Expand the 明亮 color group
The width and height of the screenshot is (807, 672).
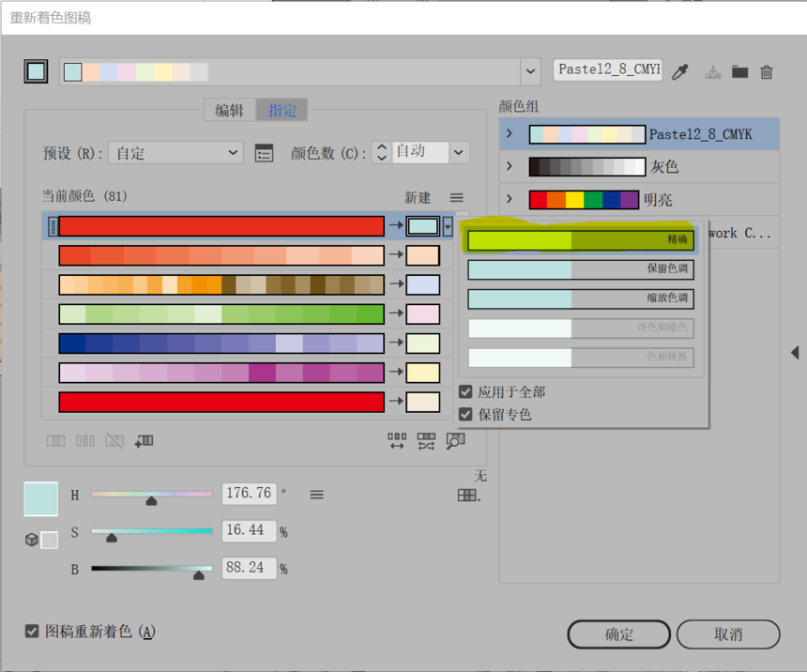point(510,199)
